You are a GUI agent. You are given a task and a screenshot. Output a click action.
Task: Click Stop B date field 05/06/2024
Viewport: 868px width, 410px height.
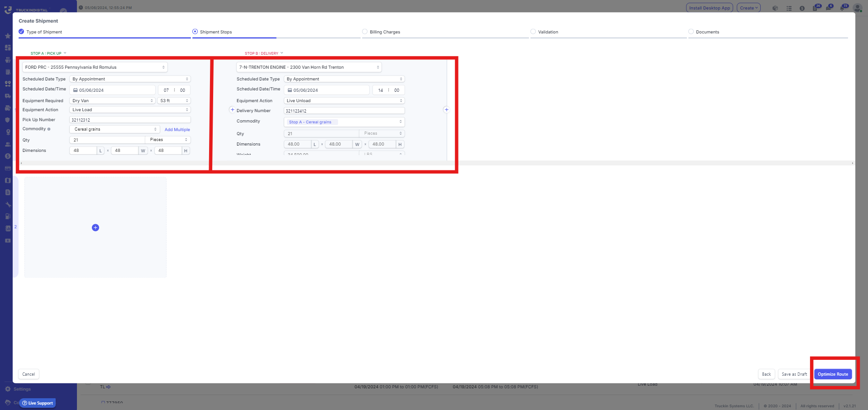point(327,90)
